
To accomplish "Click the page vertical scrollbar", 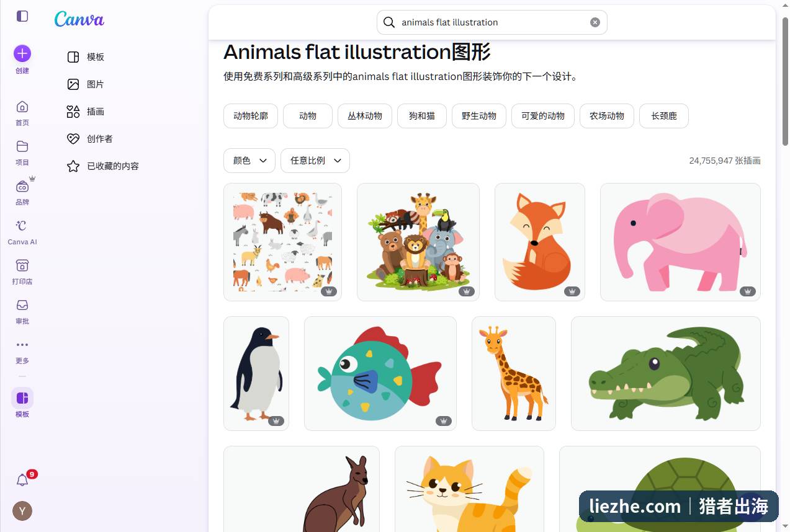I will tap(785, 81).
